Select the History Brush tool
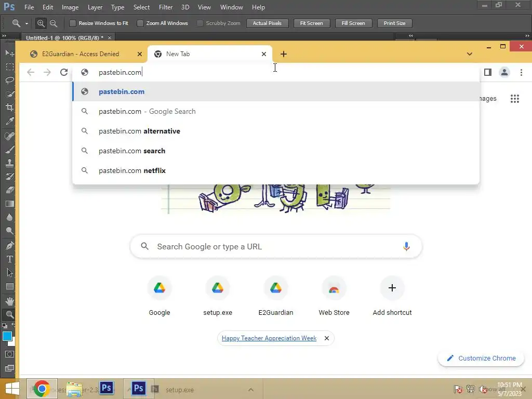This screenshot has width=532, height=399. pyautogui.click(x=9, y=177)
